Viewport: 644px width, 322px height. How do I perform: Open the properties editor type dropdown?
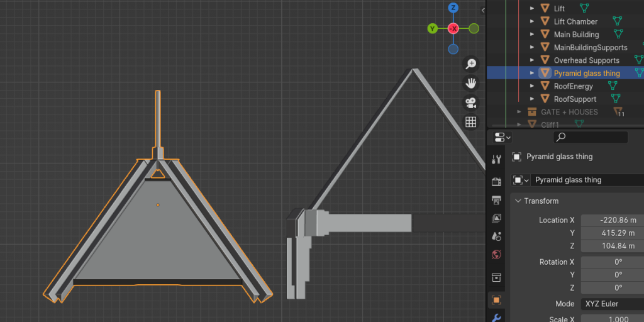tap(502, 137)
